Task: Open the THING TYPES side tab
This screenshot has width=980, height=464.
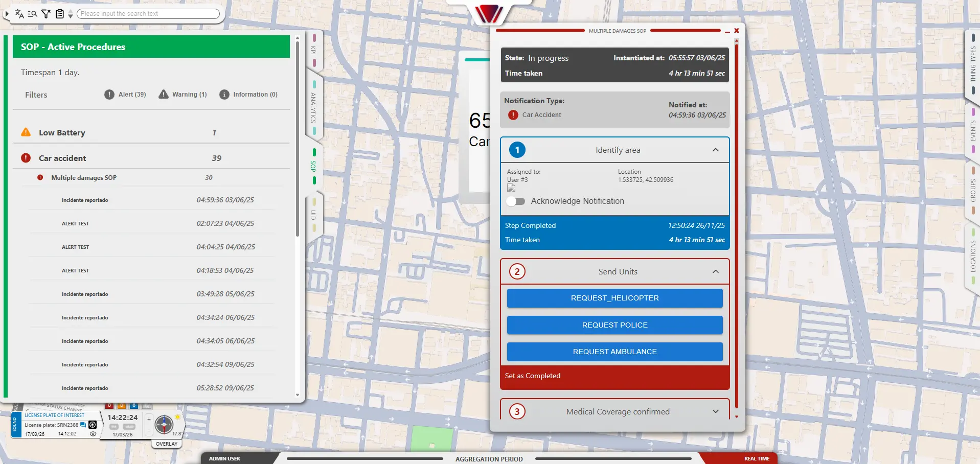Action: click(x=972, y=64)
